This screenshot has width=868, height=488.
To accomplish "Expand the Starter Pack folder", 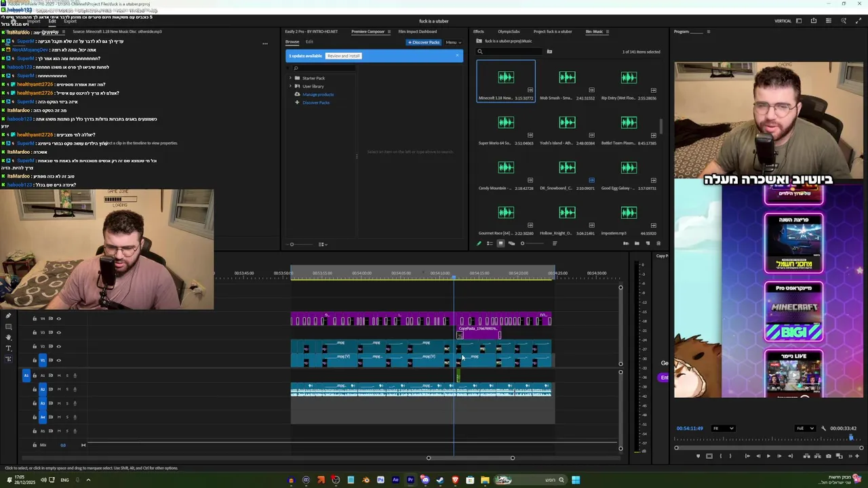I will [290, 78].
